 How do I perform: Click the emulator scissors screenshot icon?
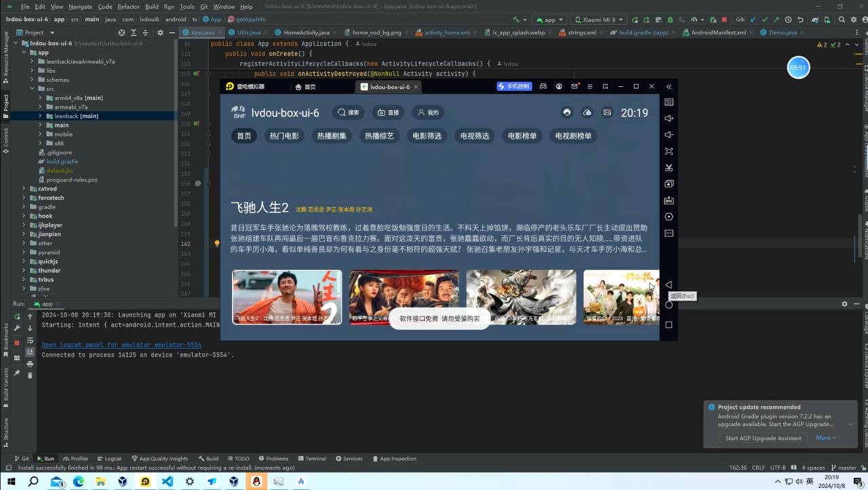(669, 168)
